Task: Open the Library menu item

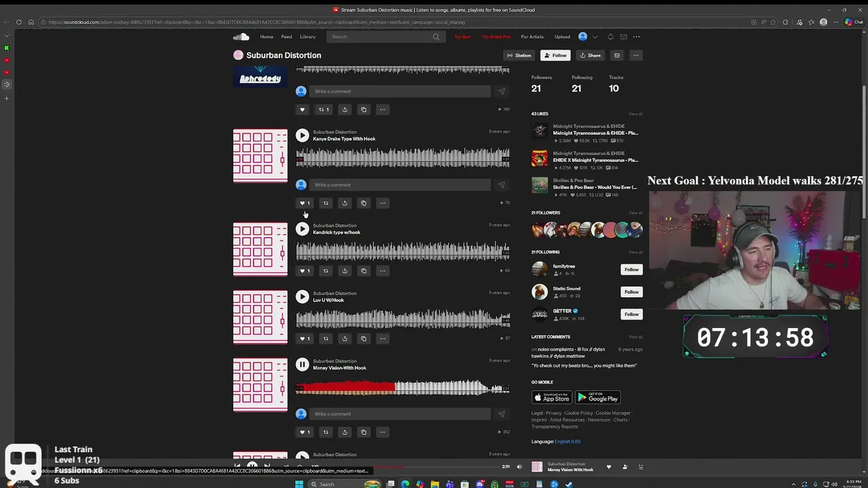Action: click(x=307, y=37)
